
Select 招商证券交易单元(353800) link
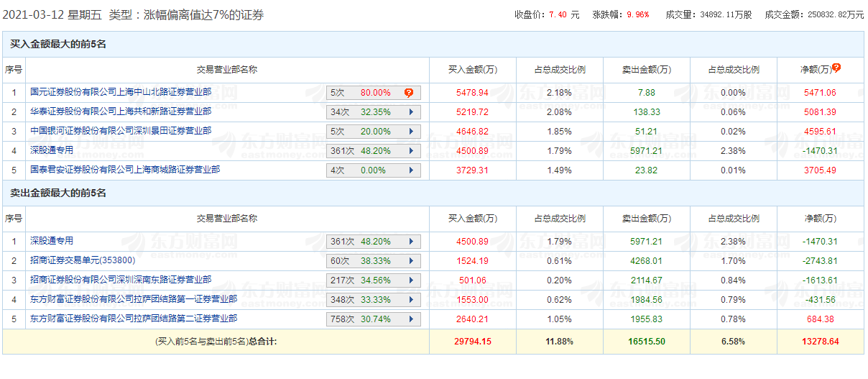(83, 260)
